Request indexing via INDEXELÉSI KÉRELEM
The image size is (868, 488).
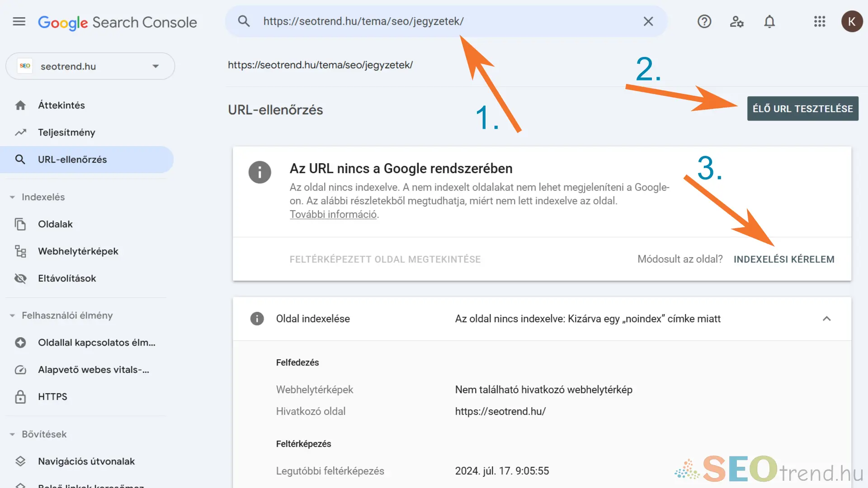(784, 259)
